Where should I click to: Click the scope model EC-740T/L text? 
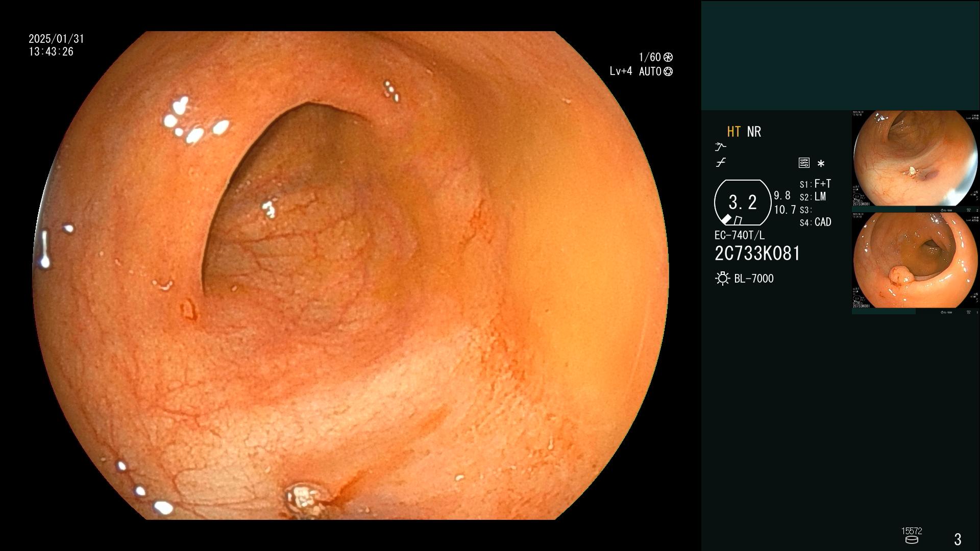pos(740,235)
